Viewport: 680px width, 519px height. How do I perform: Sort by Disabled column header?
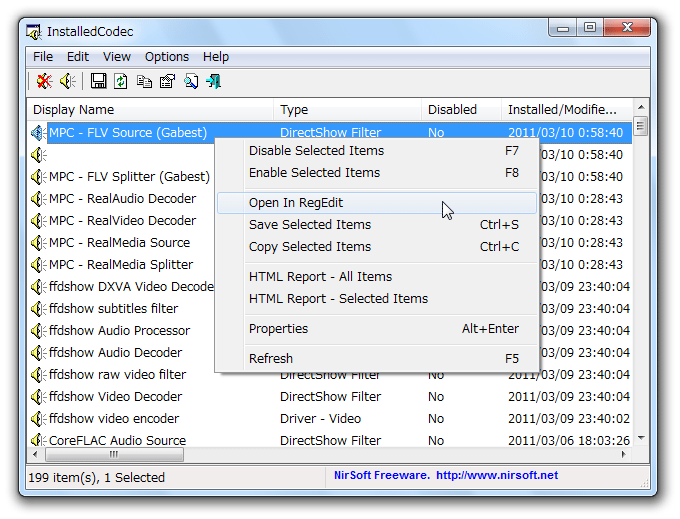click(461, 110)
